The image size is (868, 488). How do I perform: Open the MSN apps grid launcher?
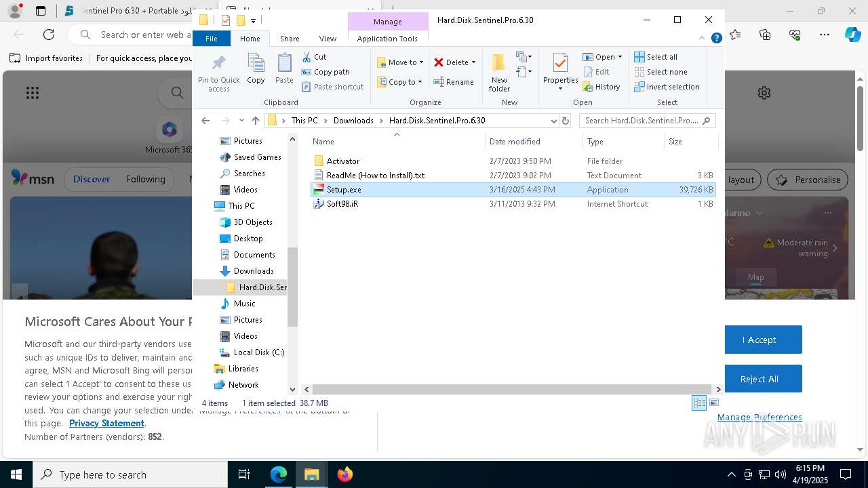pyautogui.click(x=33, y=93)
